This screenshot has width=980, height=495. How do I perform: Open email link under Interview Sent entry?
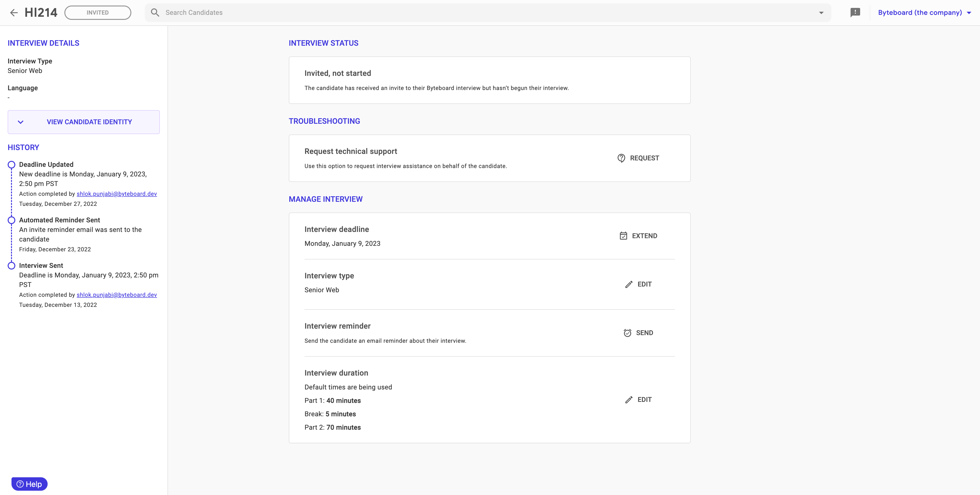pos(117,295)
